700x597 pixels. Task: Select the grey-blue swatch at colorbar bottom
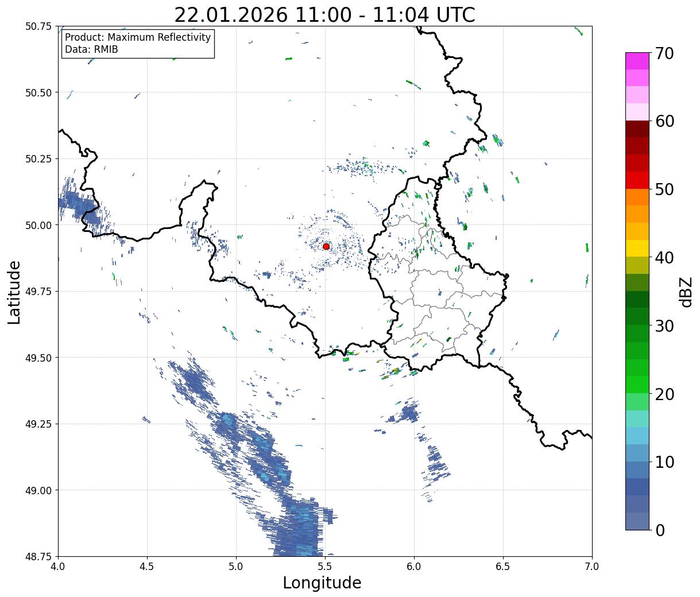pyautogui.click(x=637, y=521)
